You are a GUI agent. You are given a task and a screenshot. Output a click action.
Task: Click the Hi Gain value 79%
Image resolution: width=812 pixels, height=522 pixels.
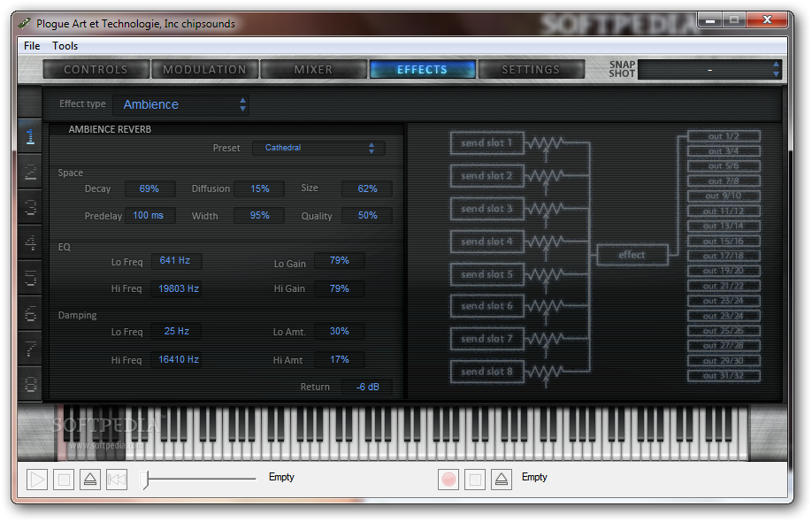tap(340, 289)
